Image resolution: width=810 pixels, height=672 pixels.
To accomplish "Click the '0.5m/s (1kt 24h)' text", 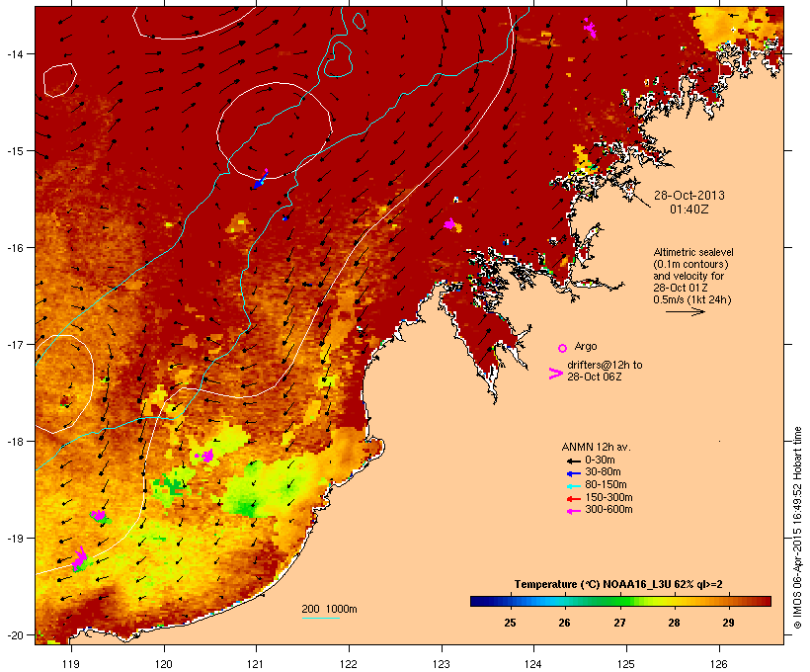I will (x=692, y=299).
